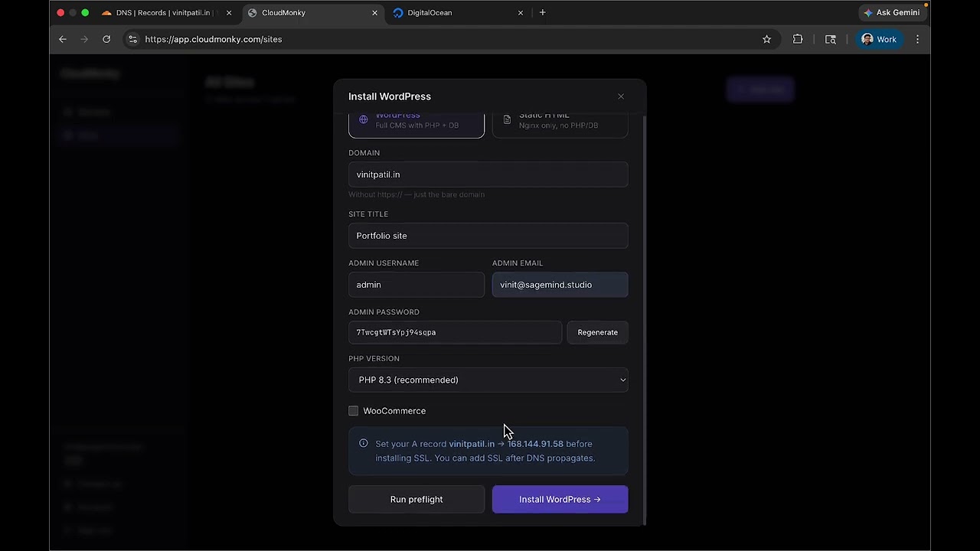Click the Domain field containing vinitpatil.in
980x551 pixels.
click(488, 174)
